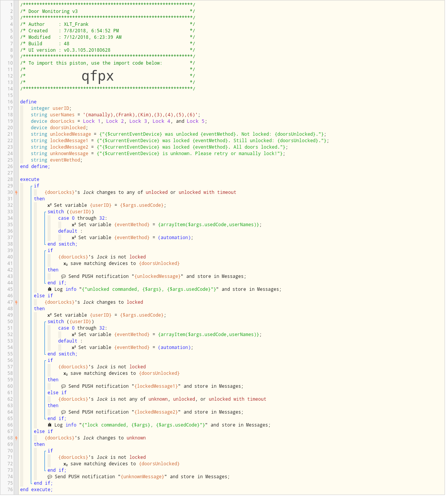Click lightning bolt icon beside line 68
The height and width of the screenshot is (498, 448).
(x=16, y=438)
